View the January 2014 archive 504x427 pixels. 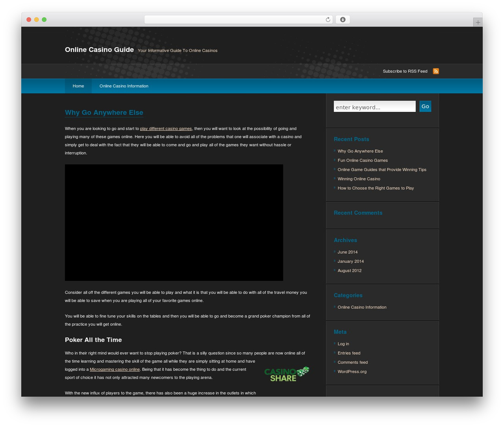tap(350, 262)
